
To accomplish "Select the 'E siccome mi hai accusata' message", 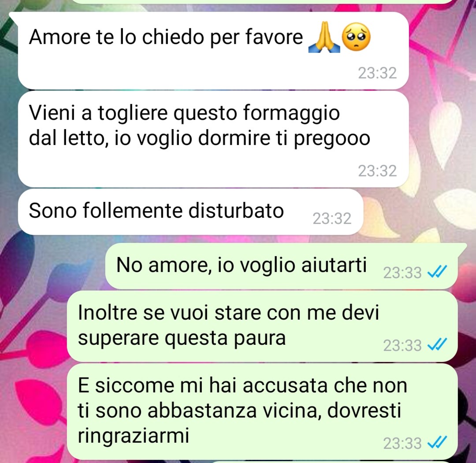I will click(262, 412).
